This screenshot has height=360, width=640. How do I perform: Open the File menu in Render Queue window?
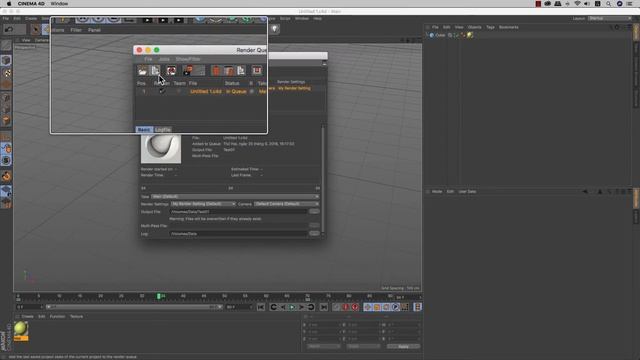[x=148, y=59]
